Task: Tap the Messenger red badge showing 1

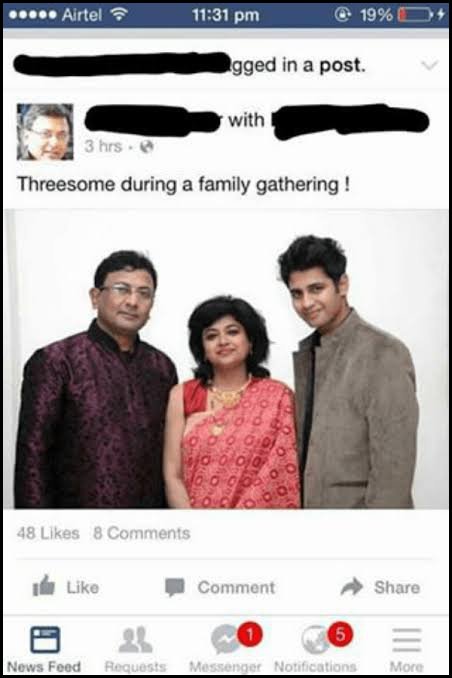Action: click(250, 635)
